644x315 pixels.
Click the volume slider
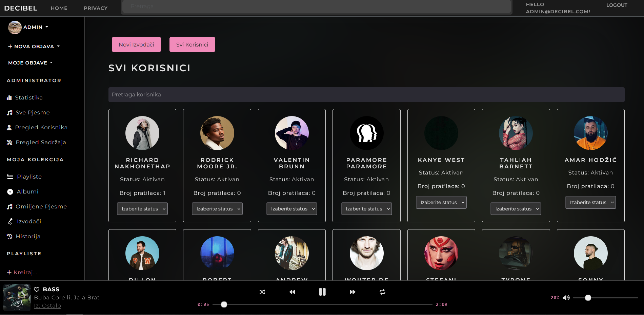click(606, 298)
